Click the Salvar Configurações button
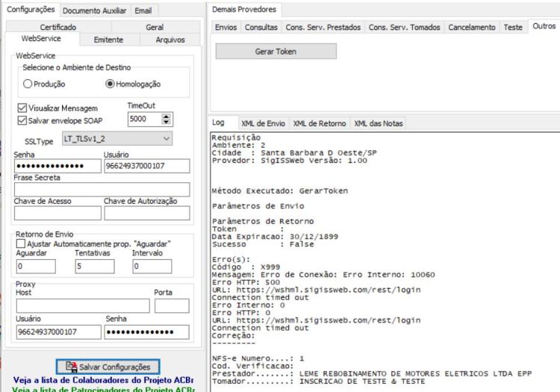The width and height of the screenshot is (560, 392). [108, 367]
